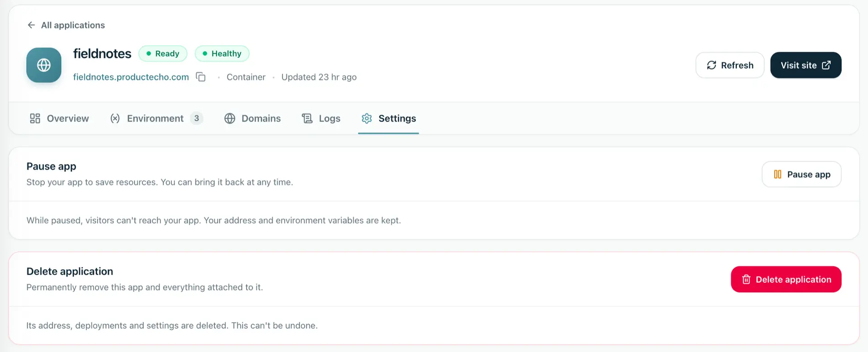The height and width of the screenshot is (352, 868).
Task: Click text 'While paused, visitors can't reach your app'
Action: [x=113, y=221]
